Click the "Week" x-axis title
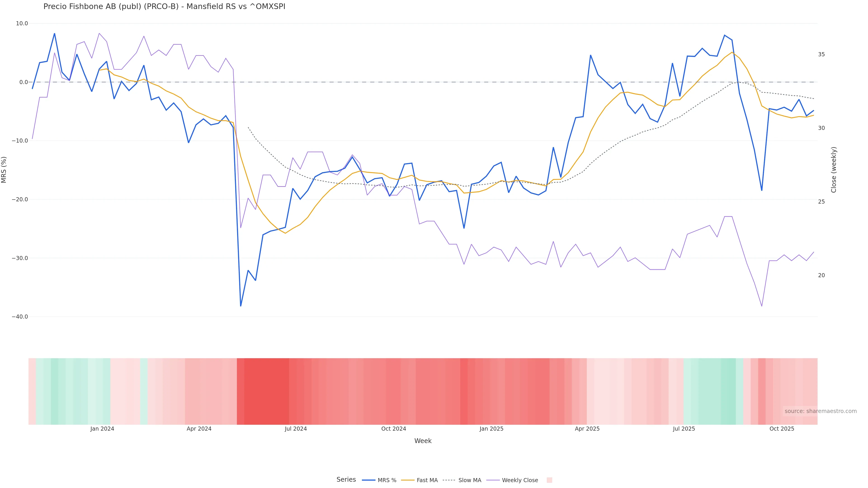 tap(422, 441)
